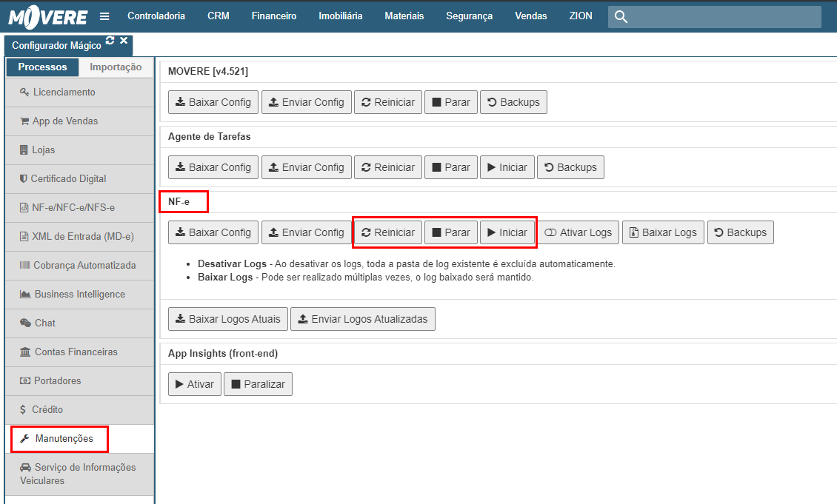Open Cobrança Automatizada in the sidebar

pos(79,265)
